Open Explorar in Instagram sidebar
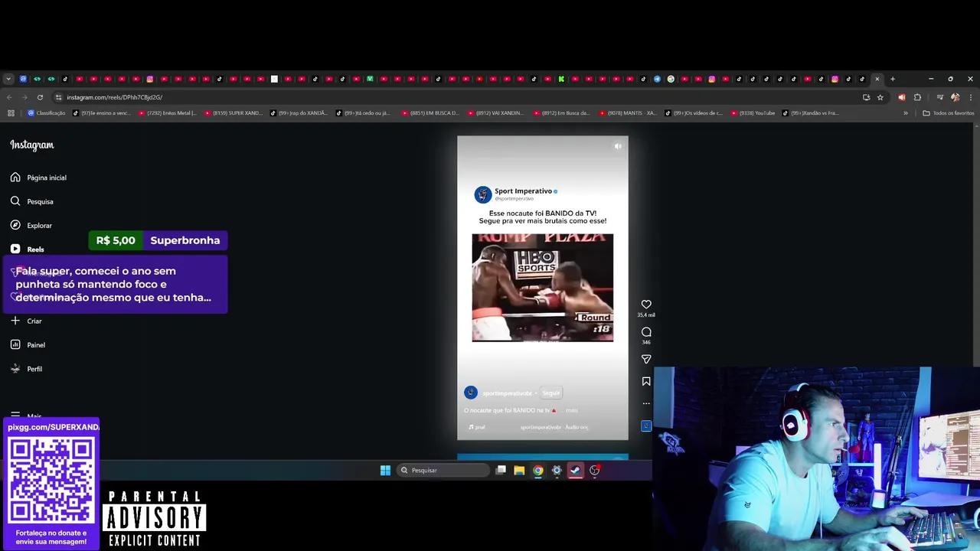The image size is (980, 551). tap(31, 226)
